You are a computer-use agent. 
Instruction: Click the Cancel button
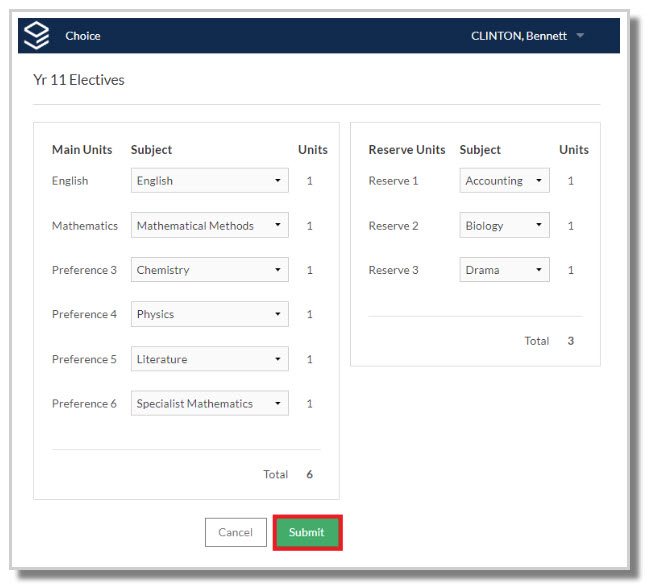click(236, 532)
